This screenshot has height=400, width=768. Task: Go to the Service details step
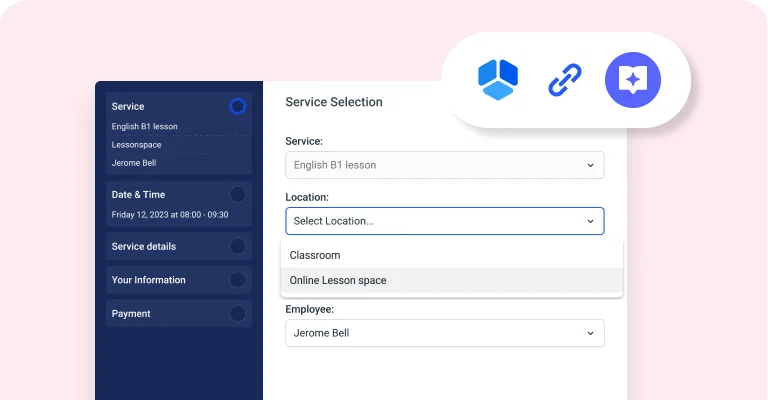pos(179,246)
